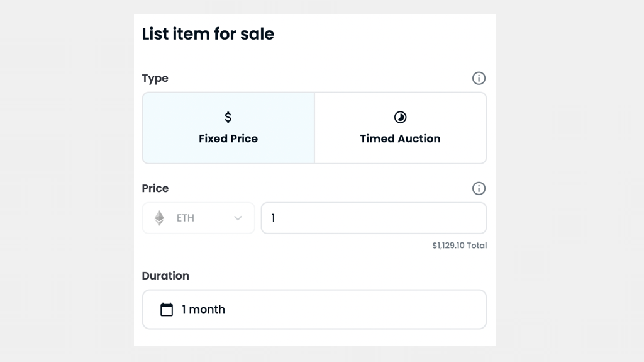This screenshot has height=362, width=644.
Task: Expand currency list via chevron arrow
Action: coord(238,218)
